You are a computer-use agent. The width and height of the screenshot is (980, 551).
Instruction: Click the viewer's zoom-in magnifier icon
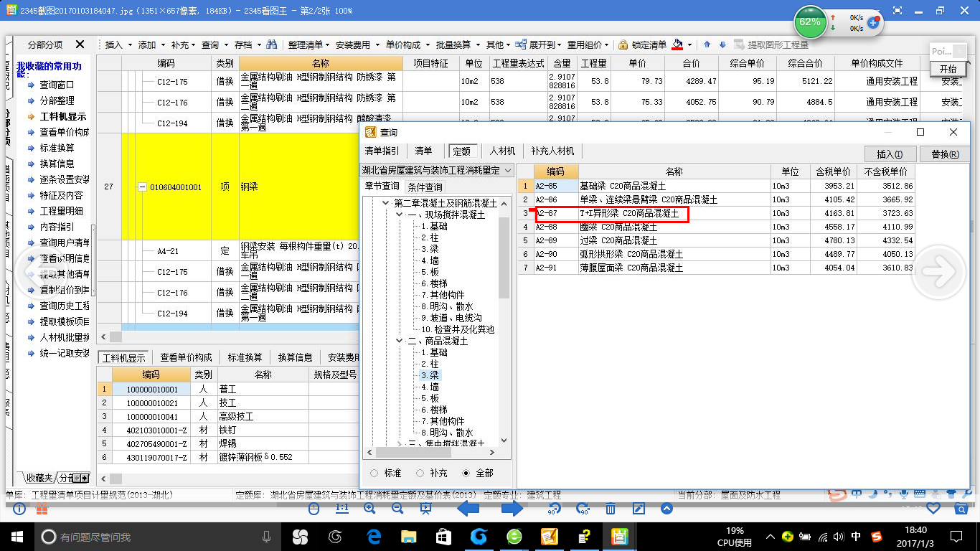(369, 509)
